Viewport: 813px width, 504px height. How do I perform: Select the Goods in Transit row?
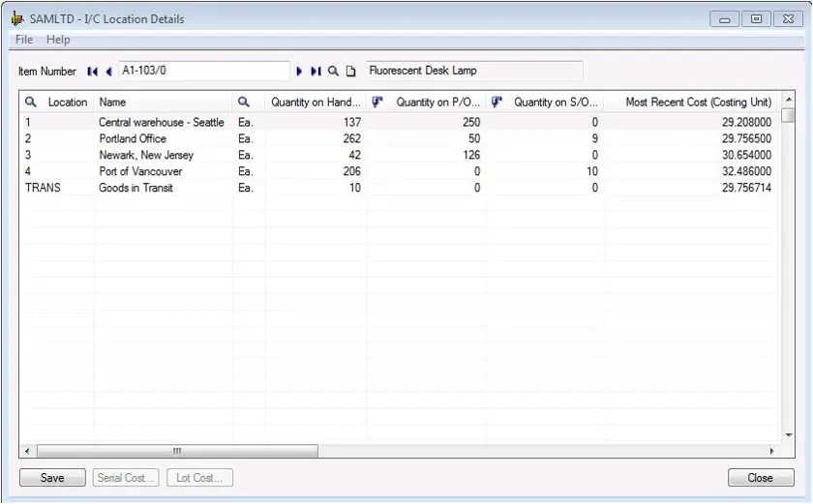(x=135, y=188)
